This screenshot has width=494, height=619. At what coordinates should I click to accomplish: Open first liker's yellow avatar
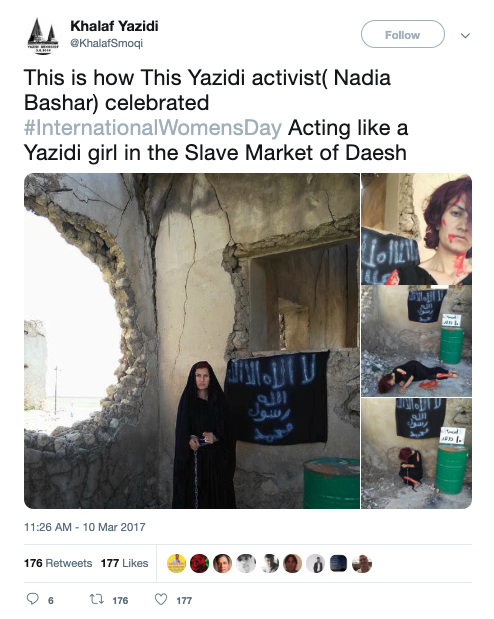coord(177,563)
